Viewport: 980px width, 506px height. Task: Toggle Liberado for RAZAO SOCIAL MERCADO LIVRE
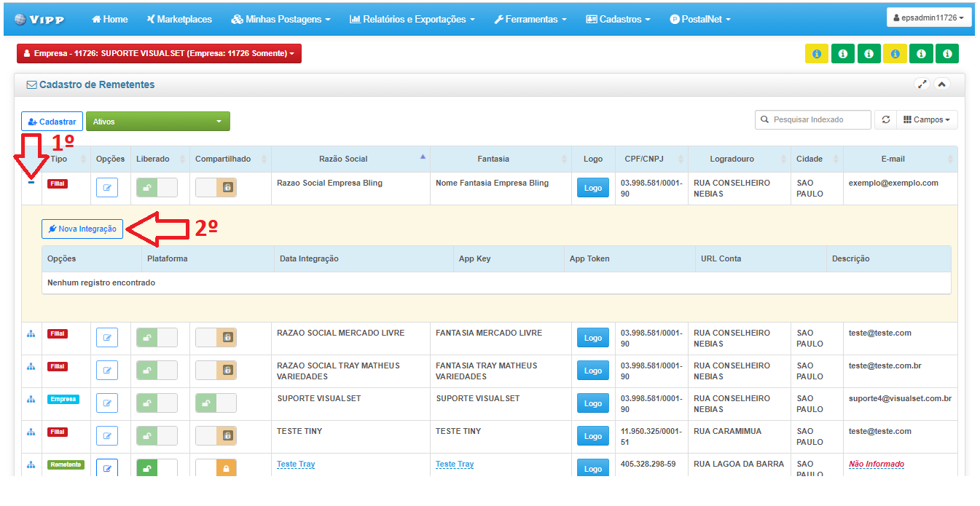pyautogui.click(x=157, y=338)
